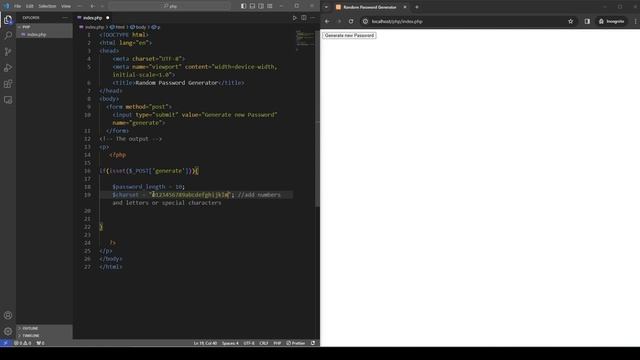
Task: Open the View menu
Action: point(66,6)
